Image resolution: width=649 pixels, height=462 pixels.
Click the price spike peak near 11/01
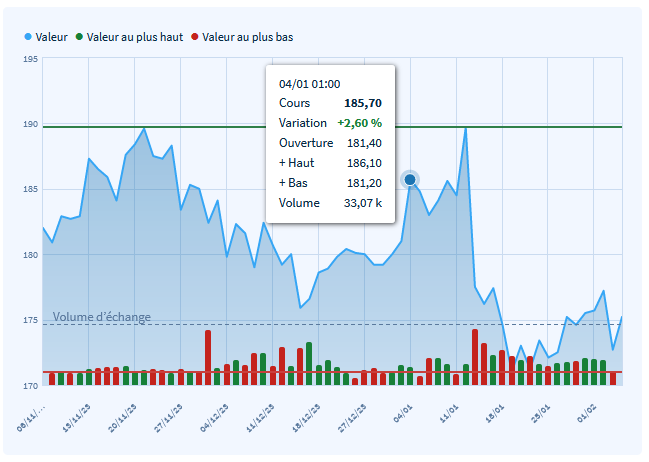point(465,128)
